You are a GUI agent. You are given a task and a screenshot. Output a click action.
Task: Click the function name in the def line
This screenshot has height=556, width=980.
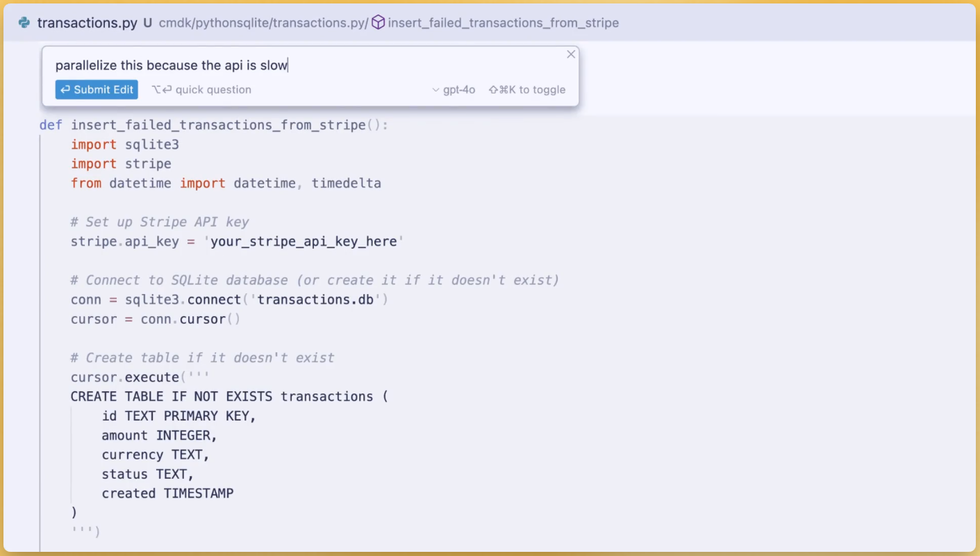[x=218, y=125]
